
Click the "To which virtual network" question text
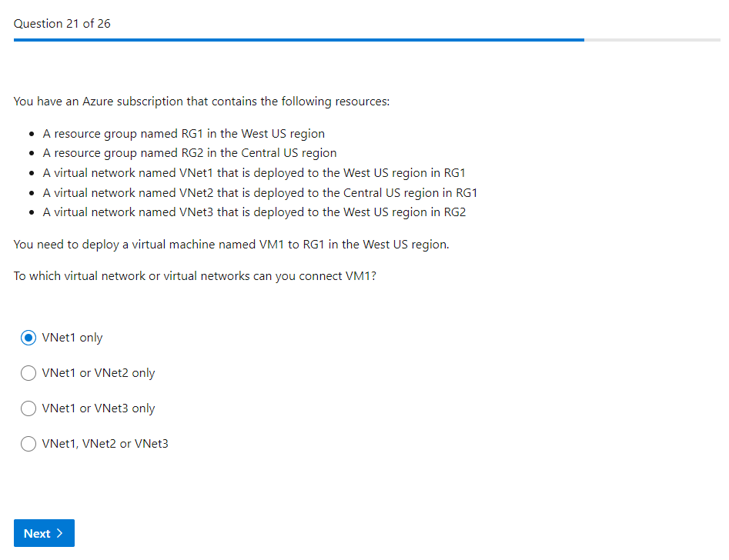click(x=195, y=276)
